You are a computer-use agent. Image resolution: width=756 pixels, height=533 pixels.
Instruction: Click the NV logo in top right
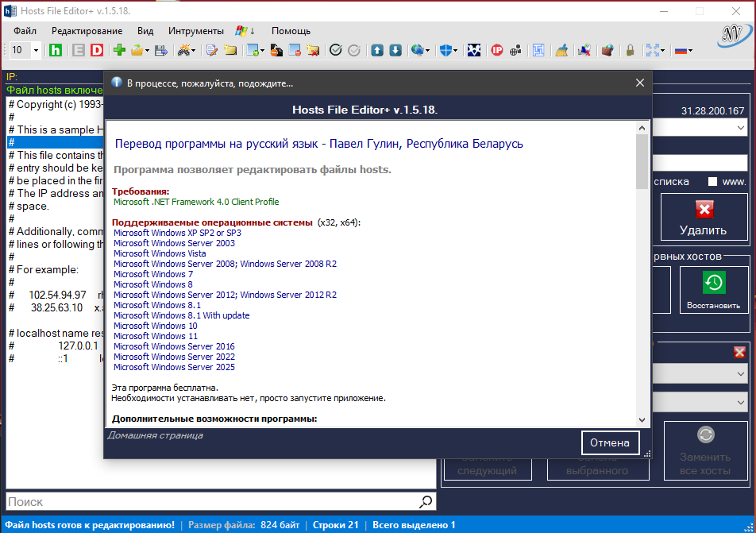[x=734, y=35]
